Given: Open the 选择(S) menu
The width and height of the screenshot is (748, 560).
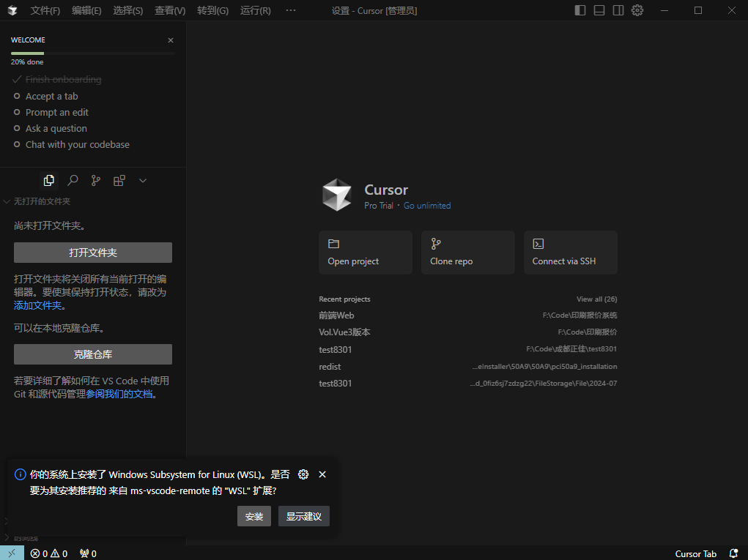Looking at the screenshot, I should click(x=128, y=10).
